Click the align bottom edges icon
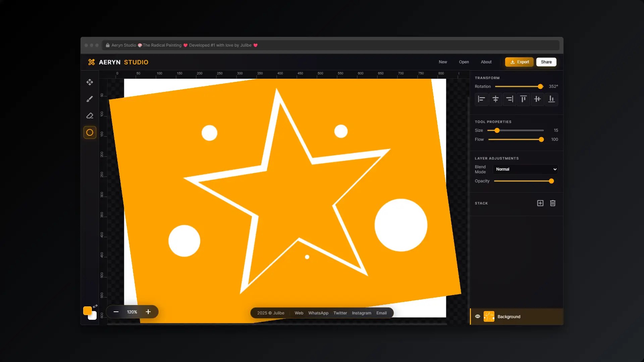 (x=551, y=99)
